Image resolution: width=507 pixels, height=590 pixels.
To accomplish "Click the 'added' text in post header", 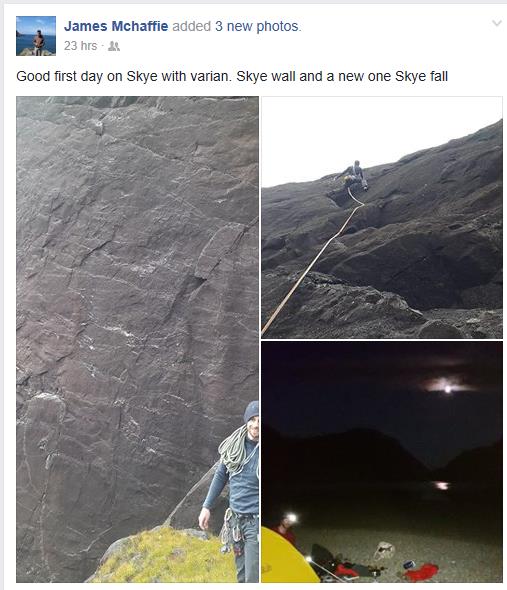I will pos(191,26).
